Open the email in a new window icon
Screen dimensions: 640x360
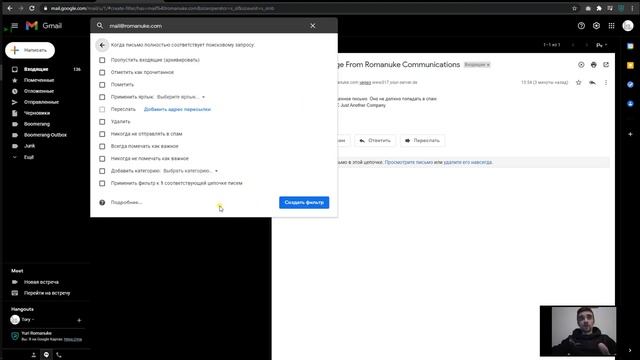606,64
